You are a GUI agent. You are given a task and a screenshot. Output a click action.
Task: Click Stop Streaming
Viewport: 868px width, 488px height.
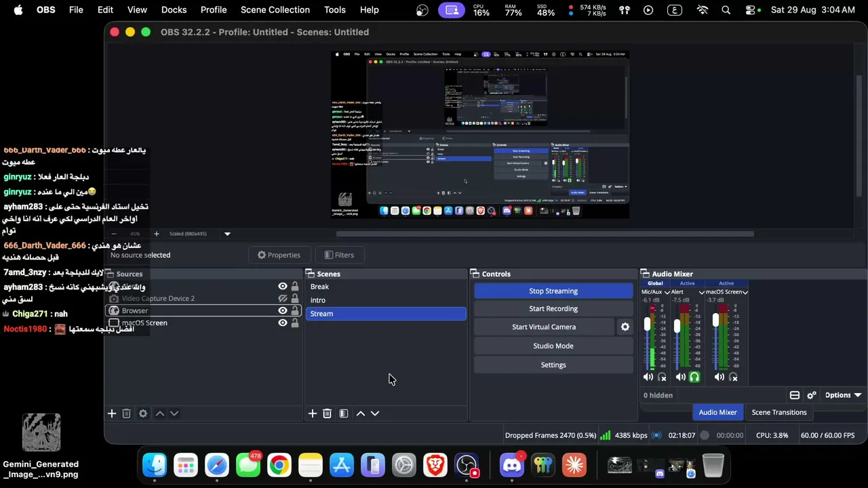[553, 291]
